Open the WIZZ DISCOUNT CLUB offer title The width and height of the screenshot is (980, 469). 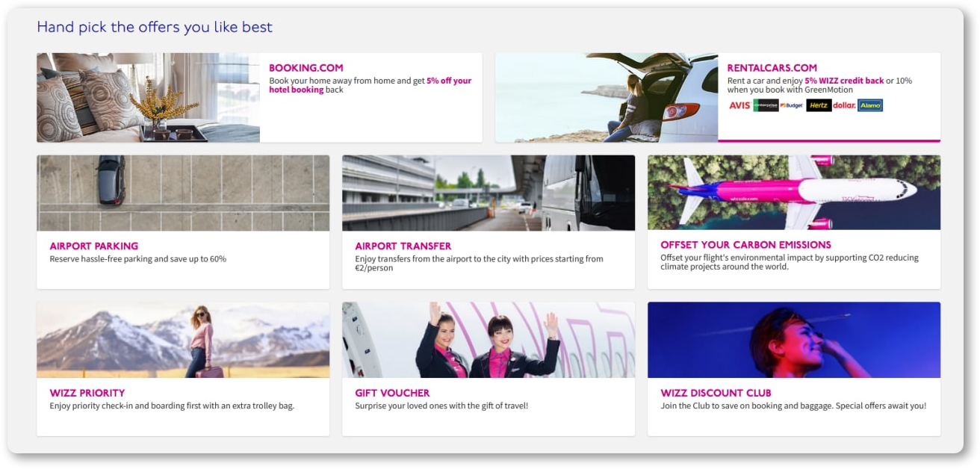pos(716,393)
